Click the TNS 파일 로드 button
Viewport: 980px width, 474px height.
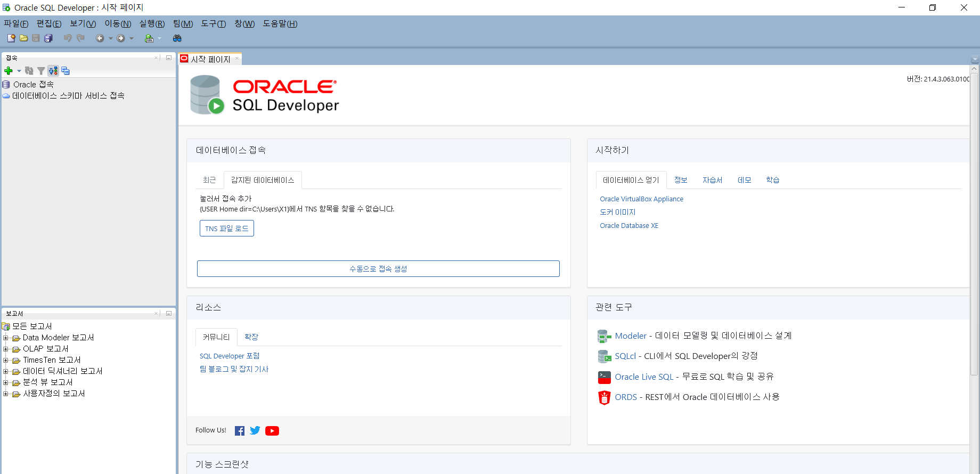pos(227,228)
